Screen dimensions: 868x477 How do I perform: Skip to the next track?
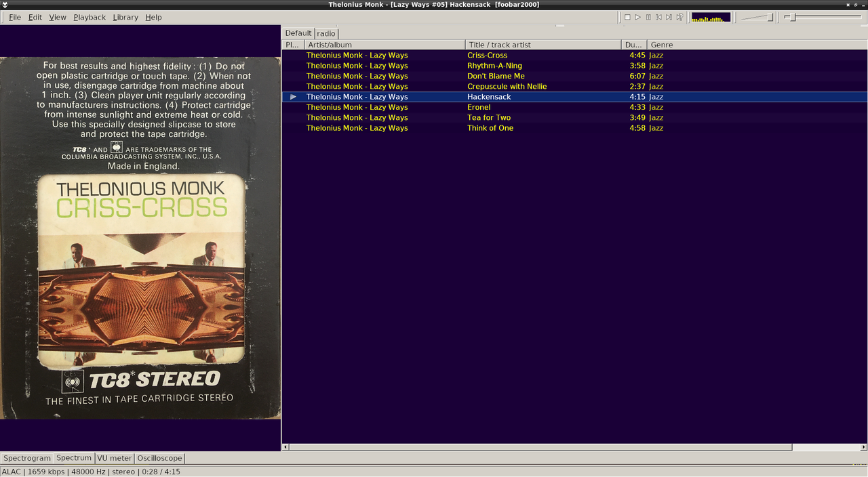(669, 17)
